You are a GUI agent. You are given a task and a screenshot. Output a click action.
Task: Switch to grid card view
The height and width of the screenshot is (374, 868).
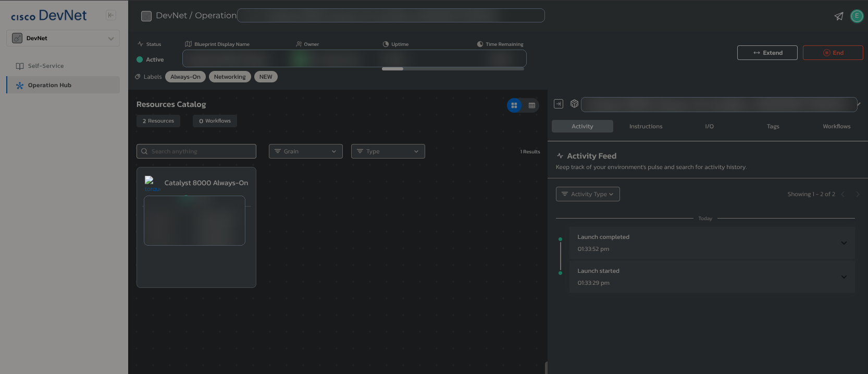[x=514, y=105]
